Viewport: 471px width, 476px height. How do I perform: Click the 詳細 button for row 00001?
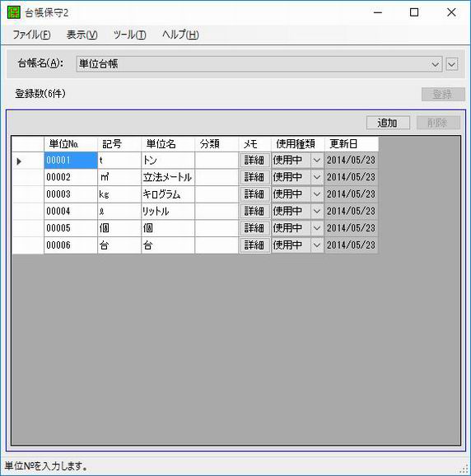(254, 160)
